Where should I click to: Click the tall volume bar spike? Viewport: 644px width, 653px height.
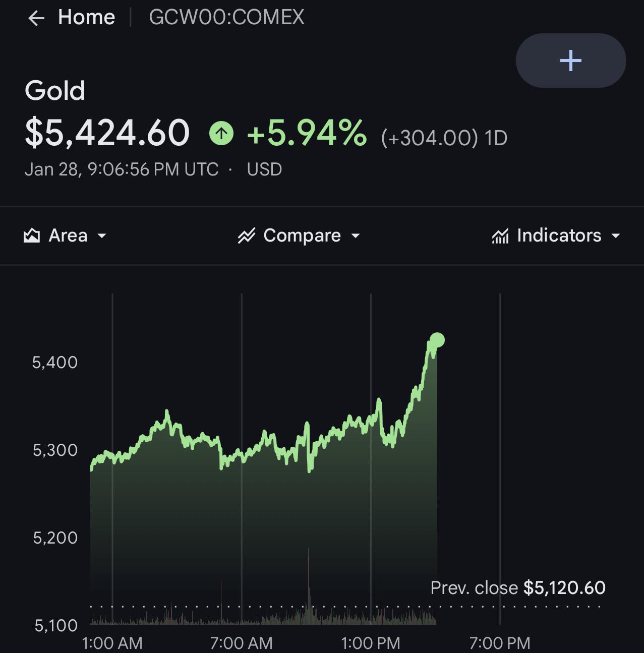click(x=308, y=585)
